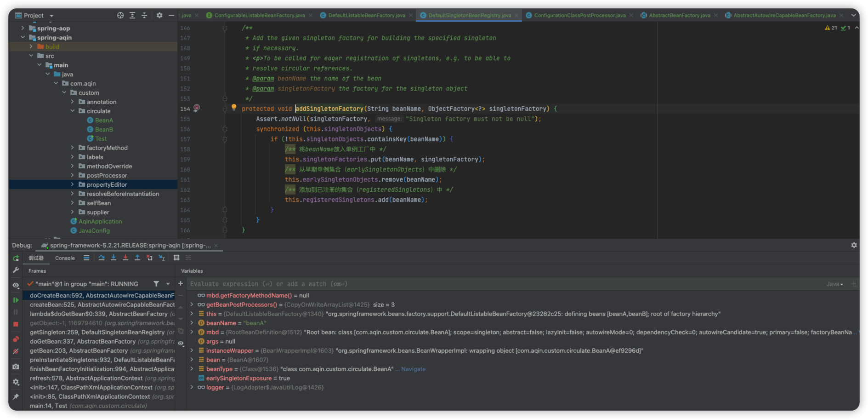Click Step Over in debug toolbar

pyautogui.click(x=102, y=258)
